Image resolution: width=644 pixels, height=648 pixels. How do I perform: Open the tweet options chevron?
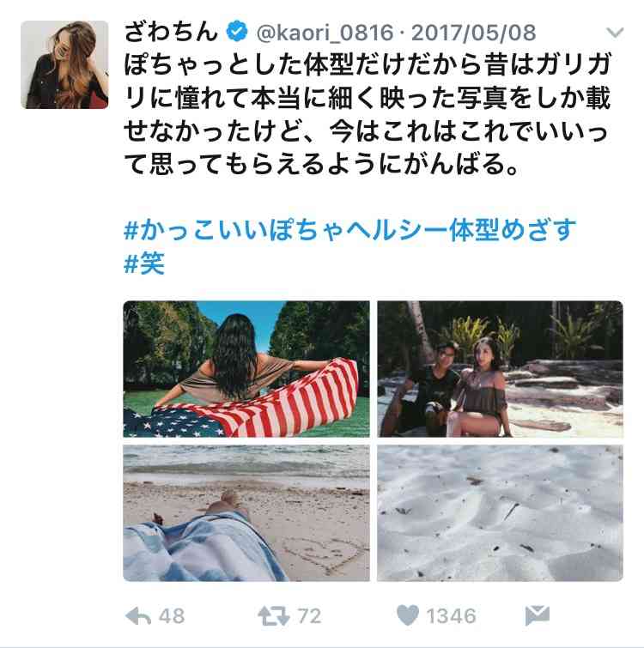pos(615,33)
